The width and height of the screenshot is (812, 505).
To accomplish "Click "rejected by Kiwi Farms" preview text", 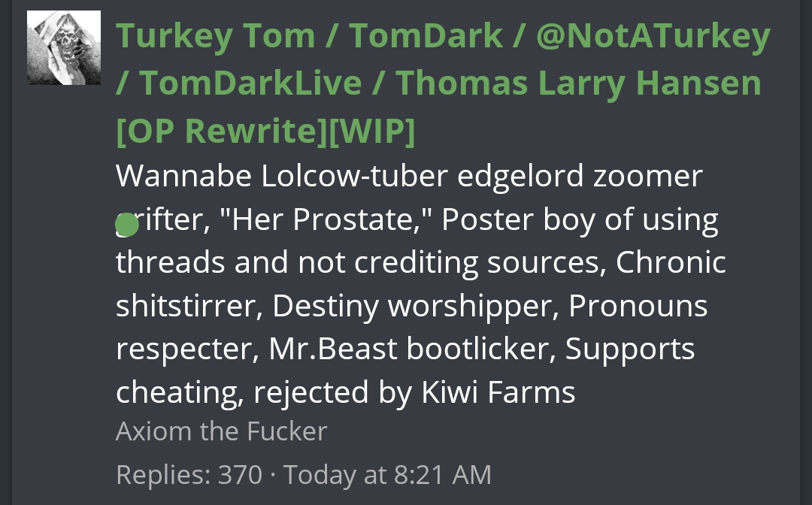I will 414,392.
